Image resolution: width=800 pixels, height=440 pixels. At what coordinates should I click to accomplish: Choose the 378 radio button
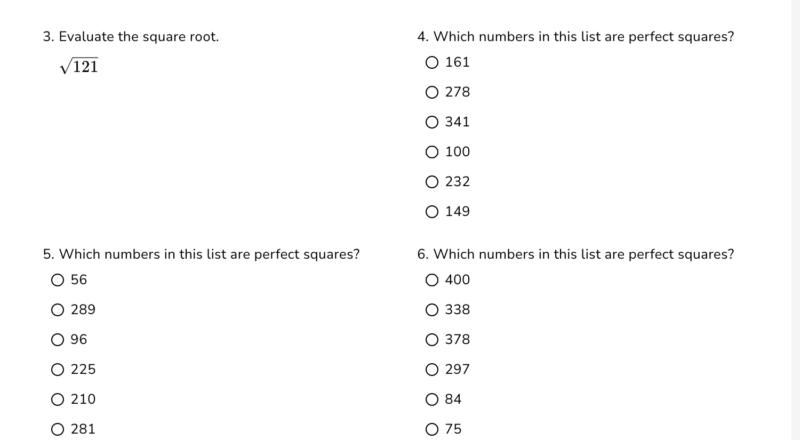click(432, 340)
